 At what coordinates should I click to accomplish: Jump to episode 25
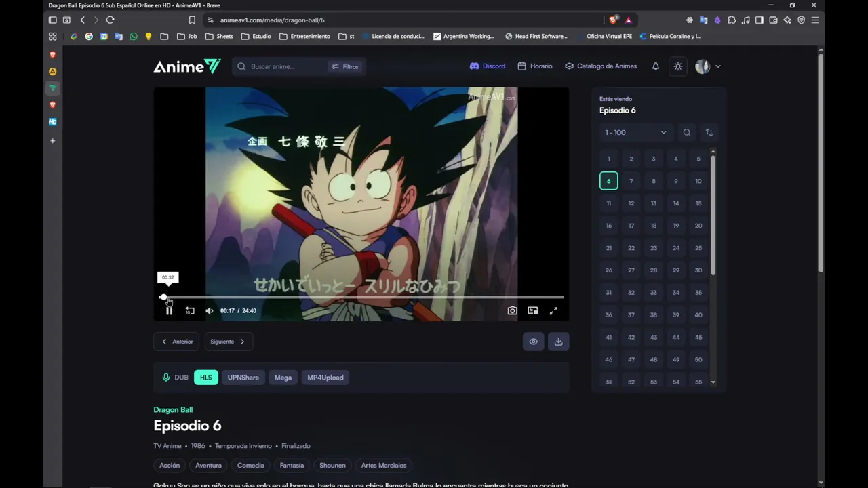click(698, 248)
